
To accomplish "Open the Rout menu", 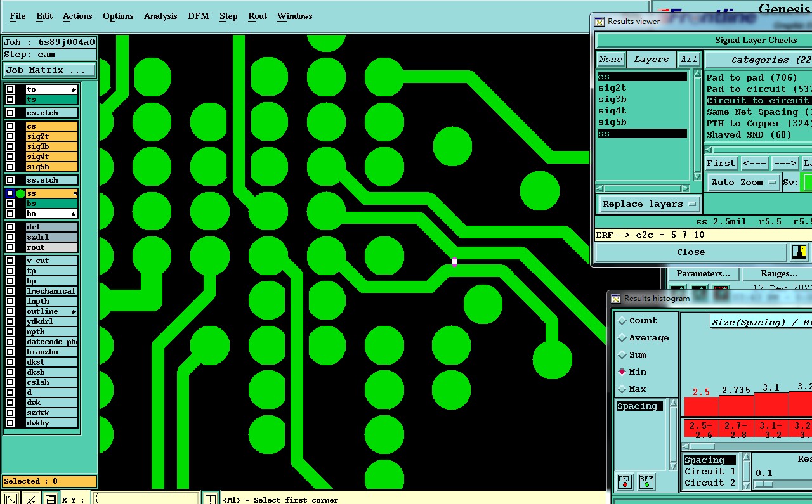I will 258,16.
